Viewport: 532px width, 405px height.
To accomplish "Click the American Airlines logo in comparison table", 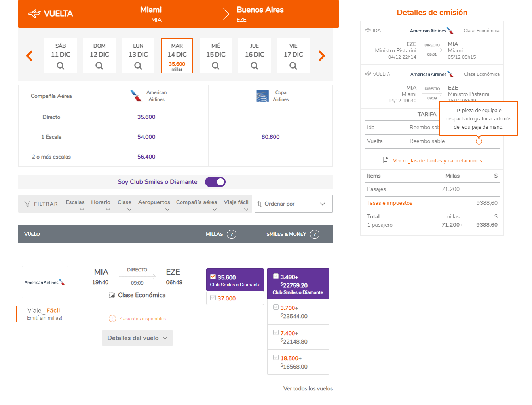I will 136,96.
